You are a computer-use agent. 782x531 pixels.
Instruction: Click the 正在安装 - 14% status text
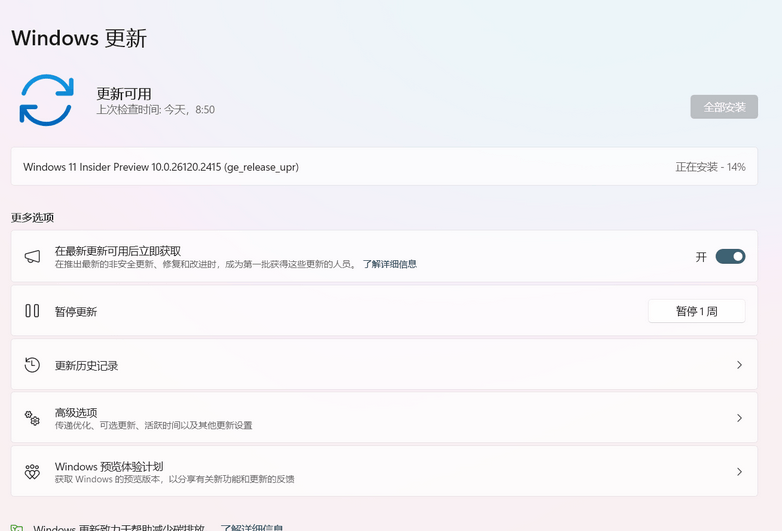coord(710,167)
